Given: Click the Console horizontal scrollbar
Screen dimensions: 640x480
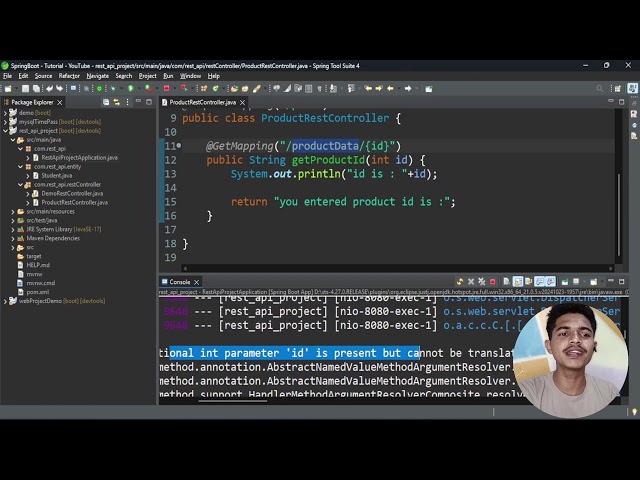Looking at the screenshot, I should [x=233, y=401].
